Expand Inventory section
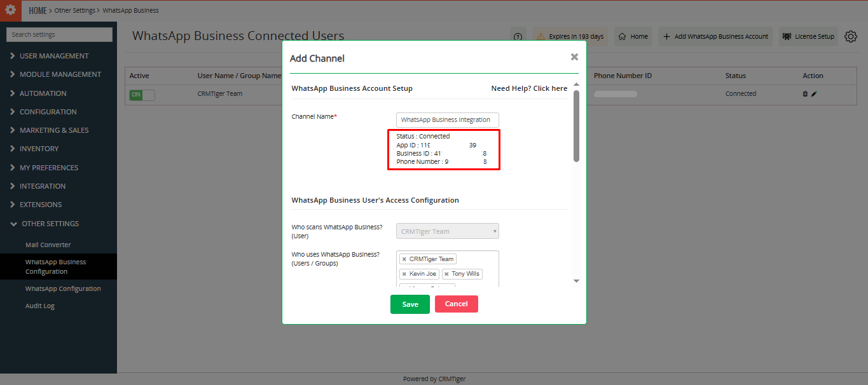 [39, 149]
